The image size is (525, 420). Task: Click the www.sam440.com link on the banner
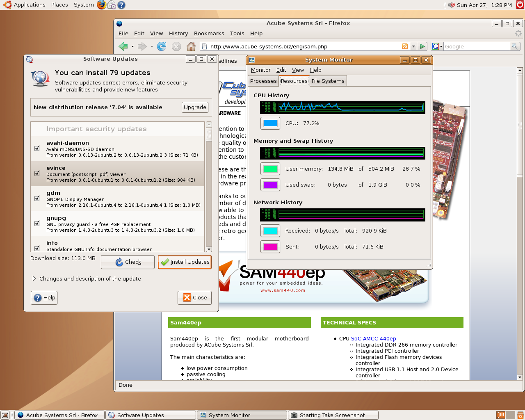(283, 290)
